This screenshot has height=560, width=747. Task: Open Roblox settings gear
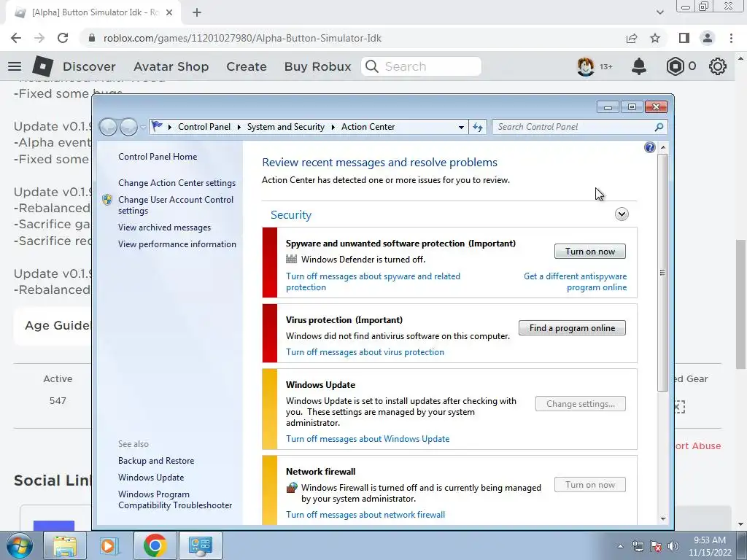coord(718,66)
